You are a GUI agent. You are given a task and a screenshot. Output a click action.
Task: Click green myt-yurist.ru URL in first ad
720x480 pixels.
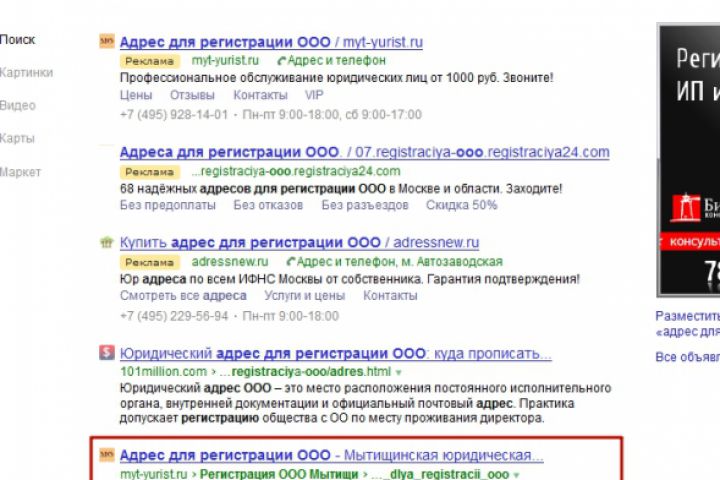225,61
